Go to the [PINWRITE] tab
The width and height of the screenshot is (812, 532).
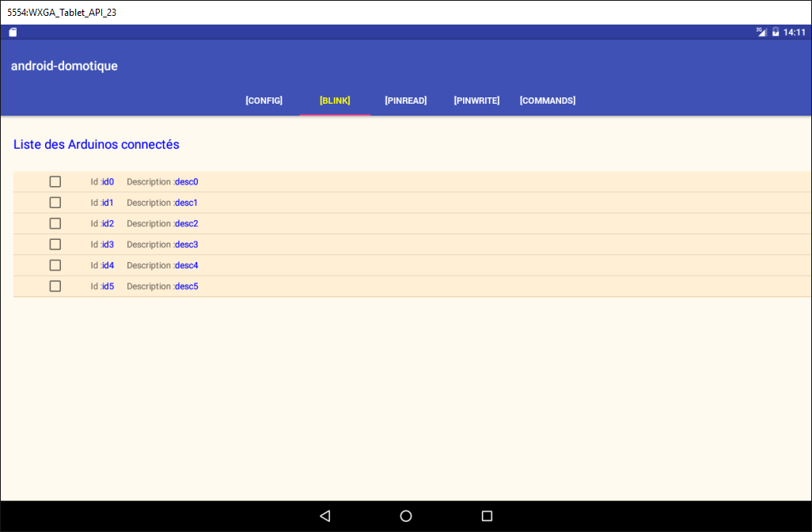point(476,101)
